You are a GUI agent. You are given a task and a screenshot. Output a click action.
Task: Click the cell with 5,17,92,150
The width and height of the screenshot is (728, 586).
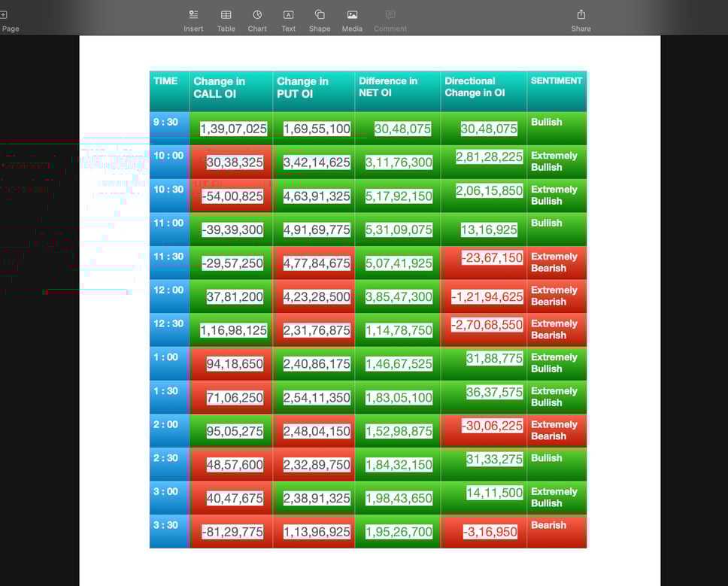[398, 196]
